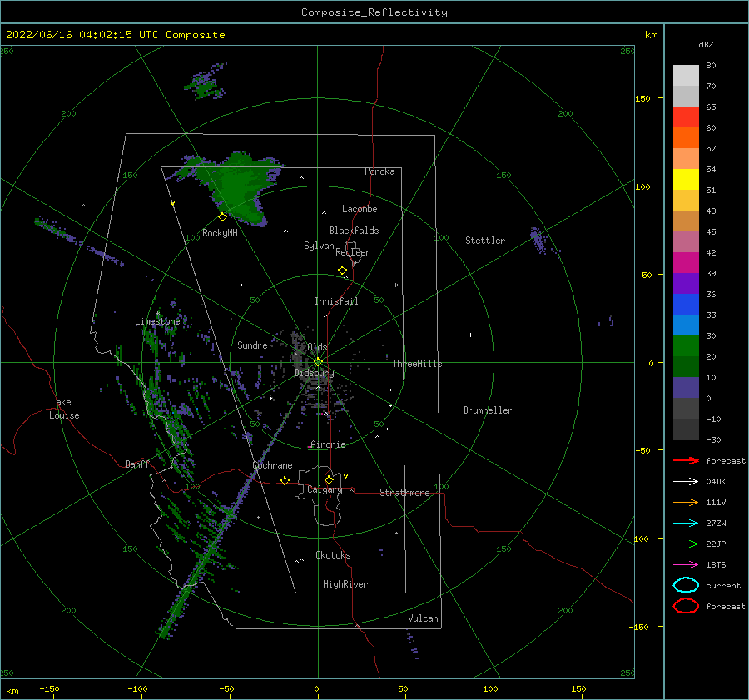Image resolution: width=749 pixels, height=700 pixels.
Task: Click the cyan current ellipse icon
Action: [x=686, y=585]
